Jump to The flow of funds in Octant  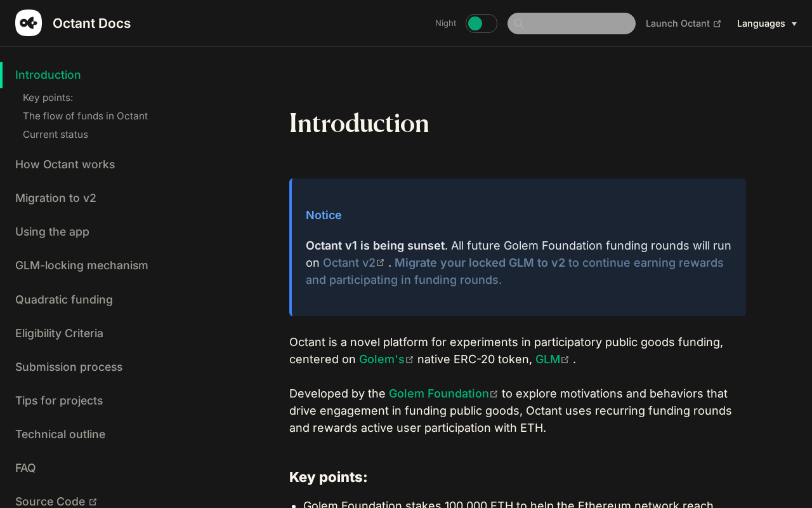85,116
